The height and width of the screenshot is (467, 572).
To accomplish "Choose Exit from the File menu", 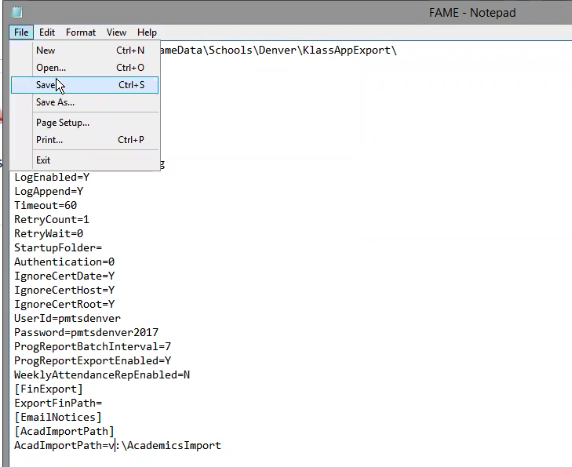I will (x=85, y=160).
